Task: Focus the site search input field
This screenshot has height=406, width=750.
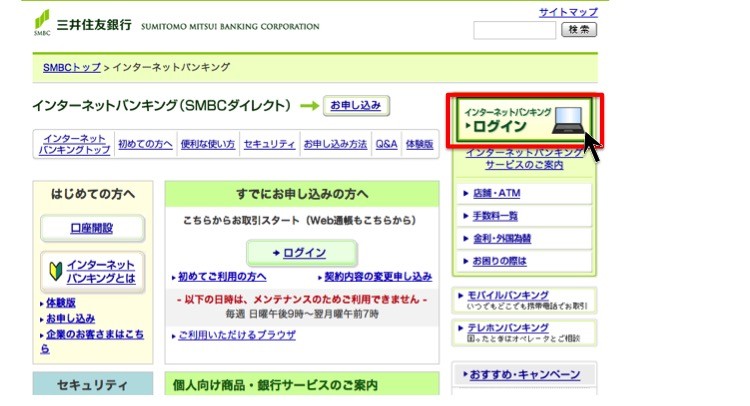Action: 515,30
